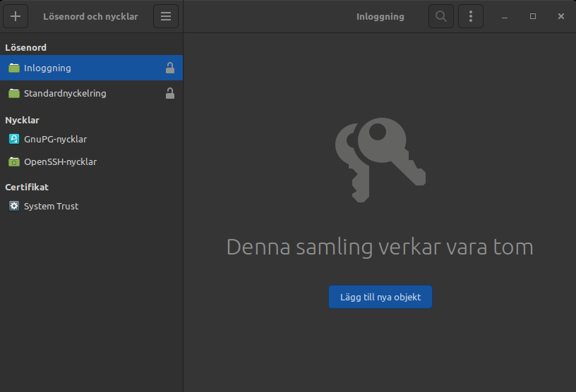This screenshot has height=392, width=576.
Task: Click the Inloggning folder icon
Action: point(14,68)
